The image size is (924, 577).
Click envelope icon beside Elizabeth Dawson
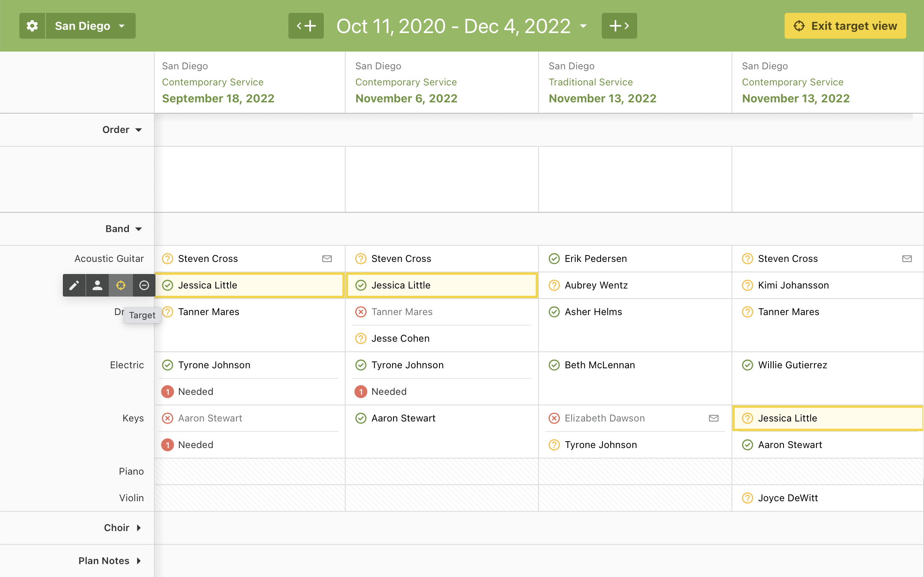[713, 418]
